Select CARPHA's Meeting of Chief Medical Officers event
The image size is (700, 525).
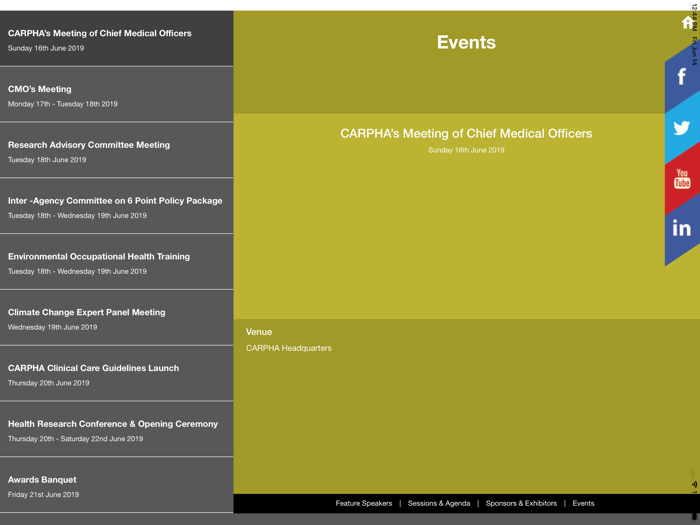tap(117, 39)
